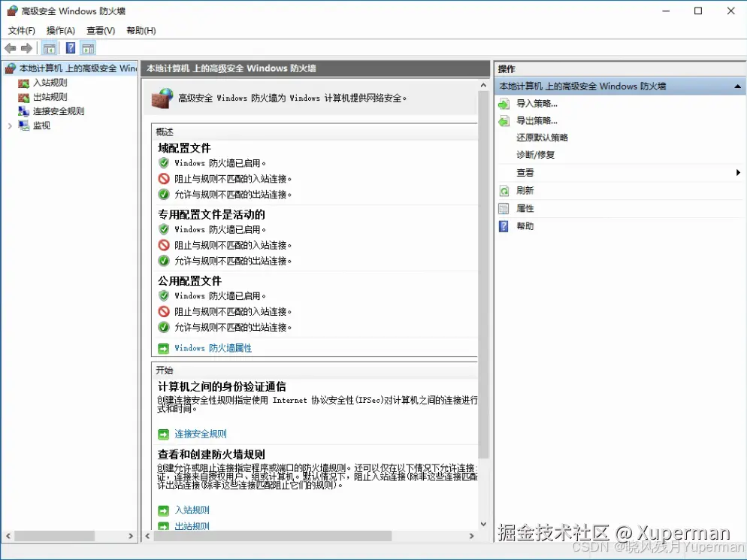Click the green arrow icon beside 出站规则 link
The width and height of the screenshot is (747, 560).
[163, 526]
